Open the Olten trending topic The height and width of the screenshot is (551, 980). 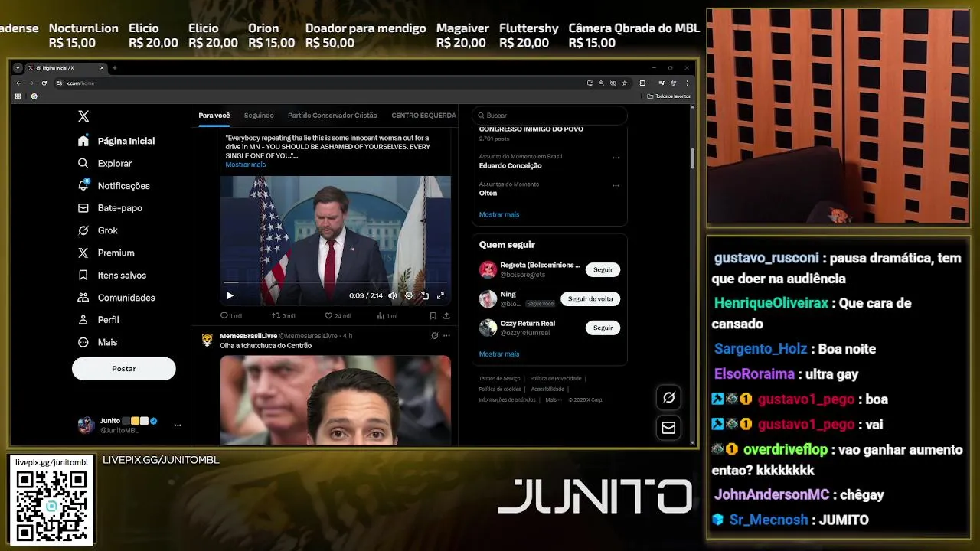pos(488,193)
